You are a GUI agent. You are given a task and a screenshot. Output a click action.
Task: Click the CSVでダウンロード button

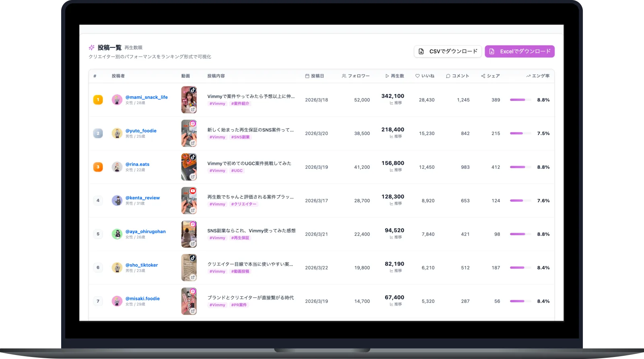(448, 51)
